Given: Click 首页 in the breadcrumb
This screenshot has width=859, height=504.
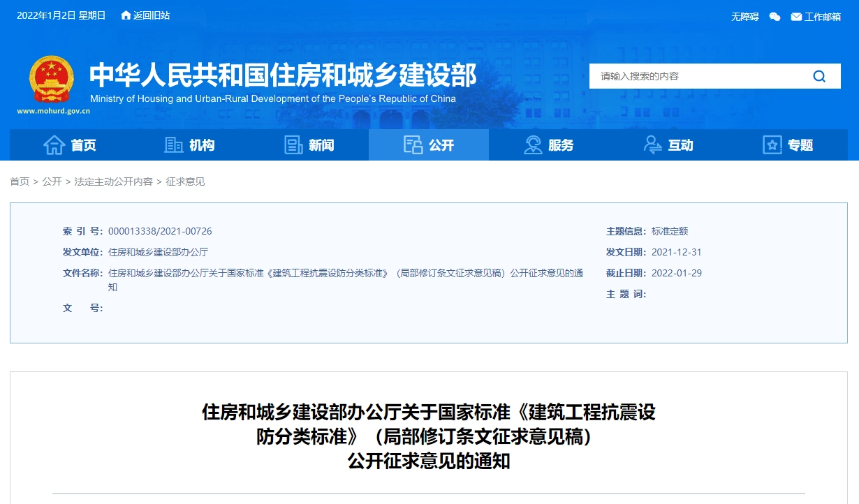Looking at the screenshot, I should pos(20,181).
